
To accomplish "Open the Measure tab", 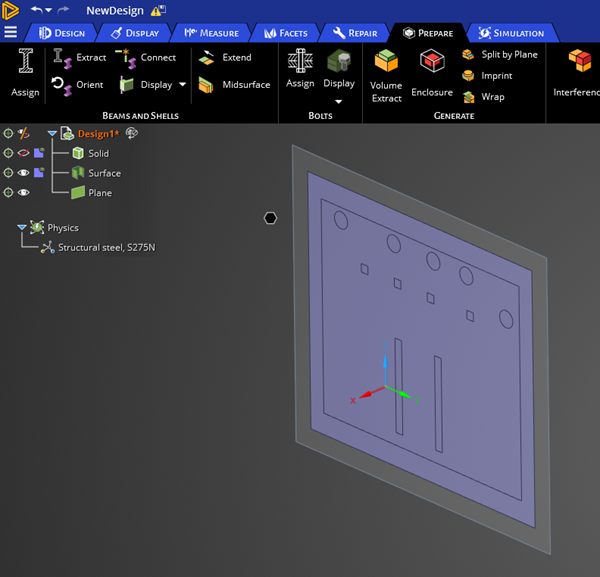I will tap(213, 33).
